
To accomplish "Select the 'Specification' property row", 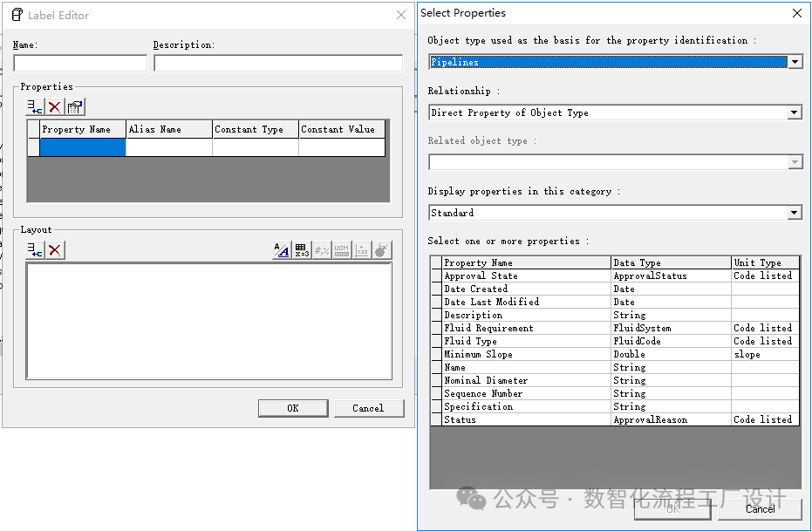I will 615,407.
